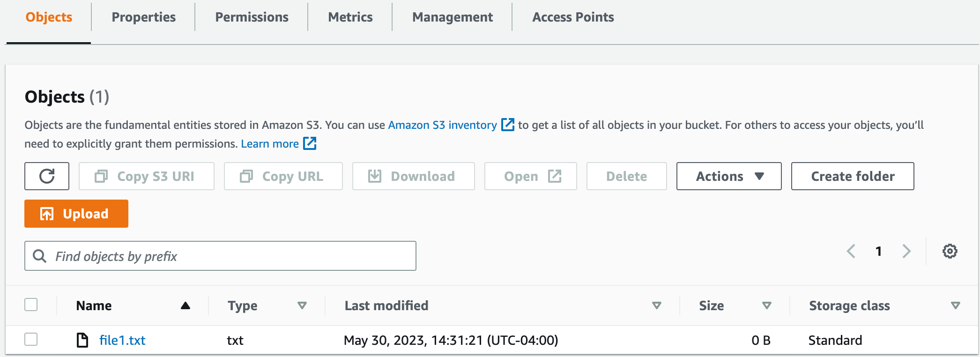Click the Create folder button

click(852, 176)
